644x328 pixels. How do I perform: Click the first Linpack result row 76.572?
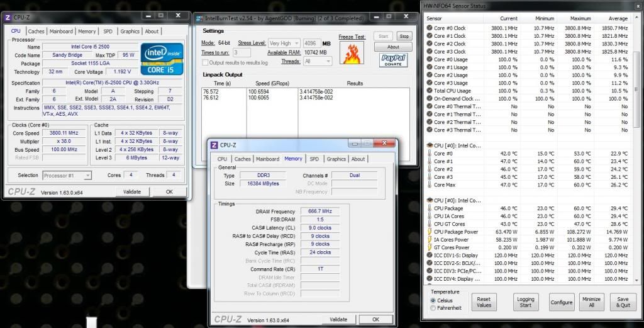(x=305, y=92)
